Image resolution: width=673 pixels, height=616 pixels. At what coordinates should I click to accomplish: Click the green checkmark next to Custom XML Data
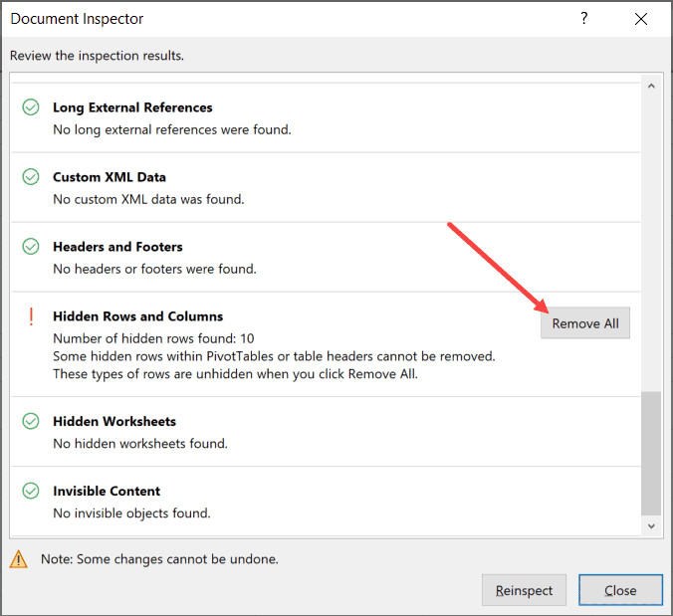[31, 177]
